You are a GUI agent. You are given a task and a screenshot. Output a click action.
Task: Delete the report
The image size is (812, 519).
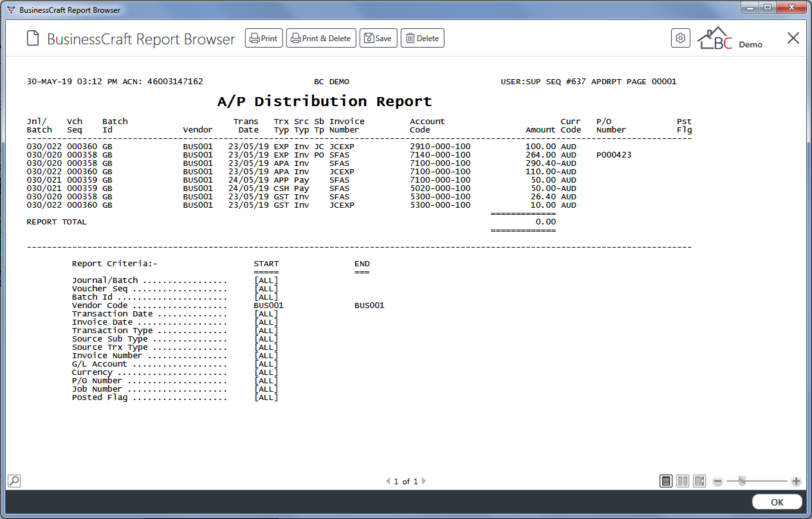point(422,39)
